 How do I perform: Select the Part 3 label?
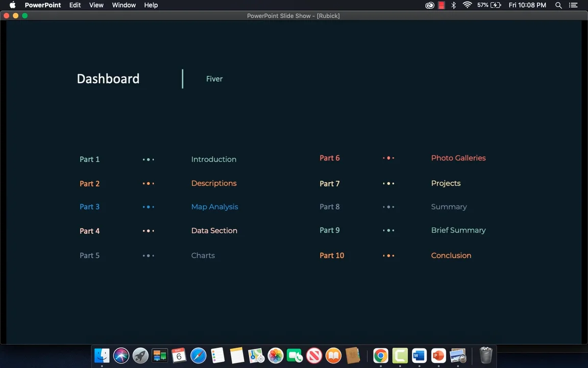click(90, 207)
